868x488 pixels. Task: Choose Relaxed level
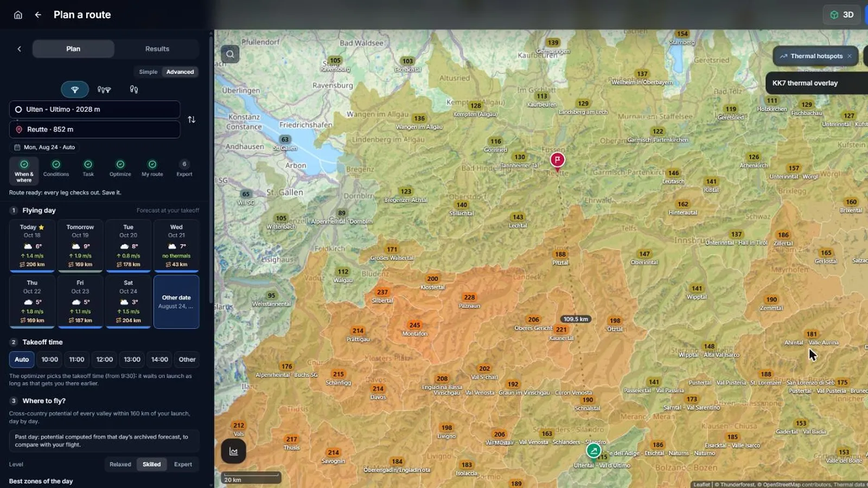[120, 464]
